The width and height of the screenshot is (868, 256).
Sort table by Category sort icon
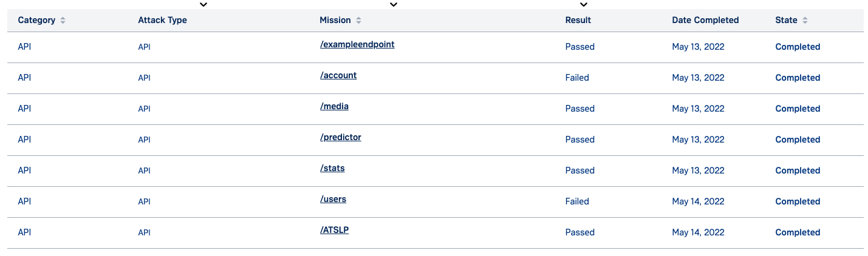tap(63, 20)
